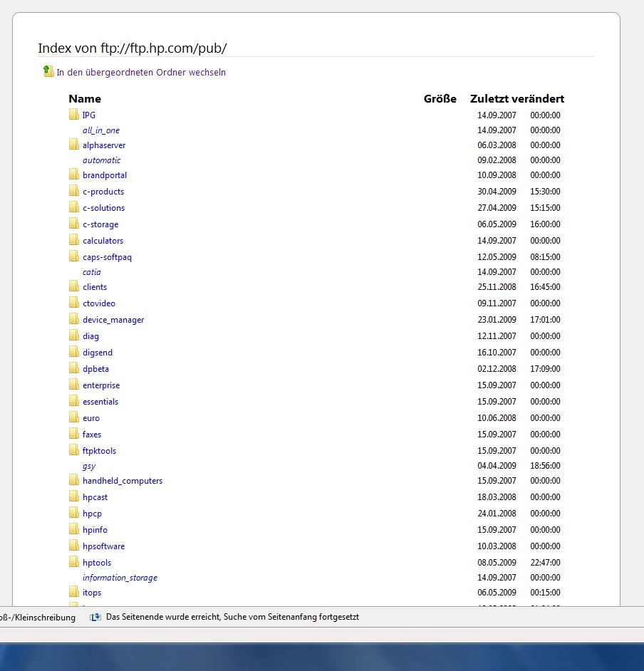644x671 pixels.
Task: Follow the catia link
Action: tap(92, 272)
